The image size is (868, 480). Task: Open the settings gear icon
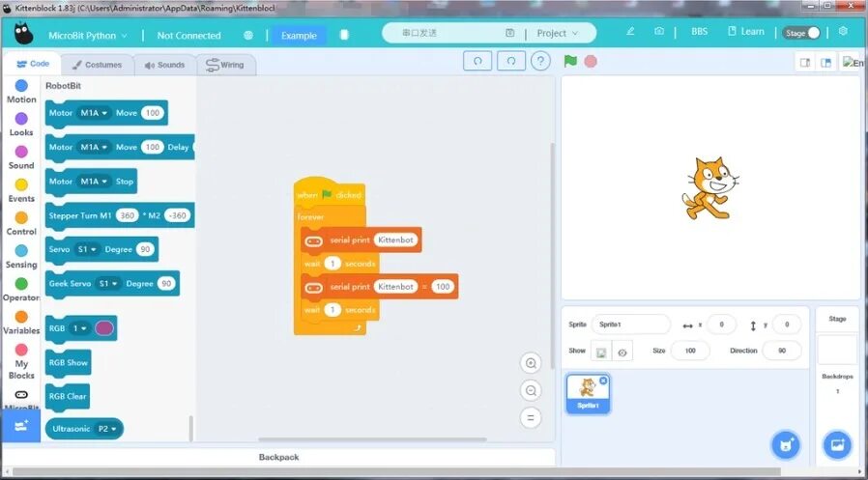tap(843, 31)
